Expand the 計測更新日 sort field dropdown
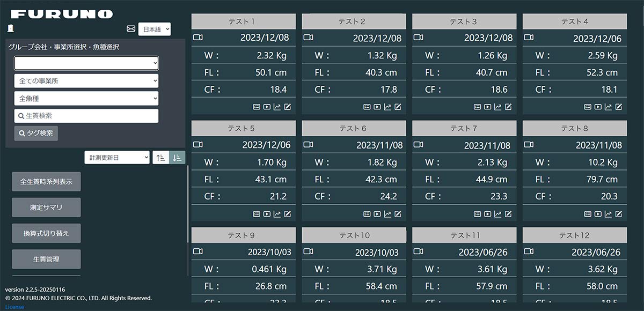Viewport: 644px width, 311px height. point(117,157)
